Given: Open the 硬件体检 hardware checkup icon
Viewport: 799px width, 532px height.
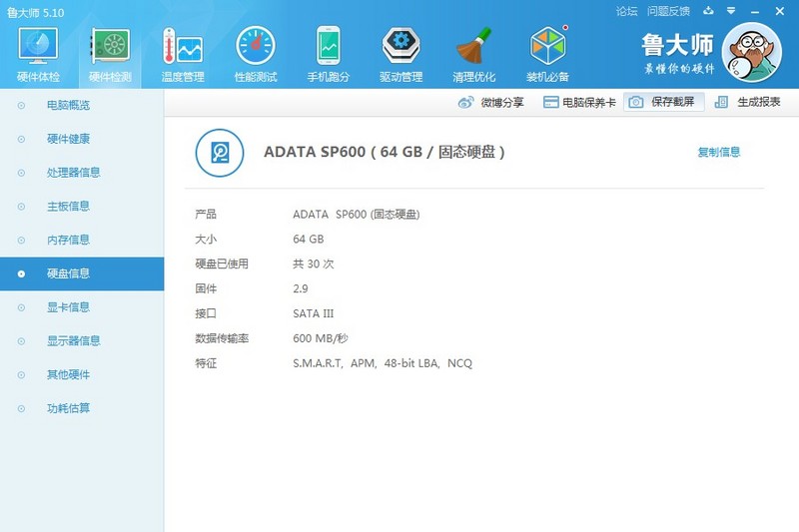Looking at the screenshot, I should (38, 54).
